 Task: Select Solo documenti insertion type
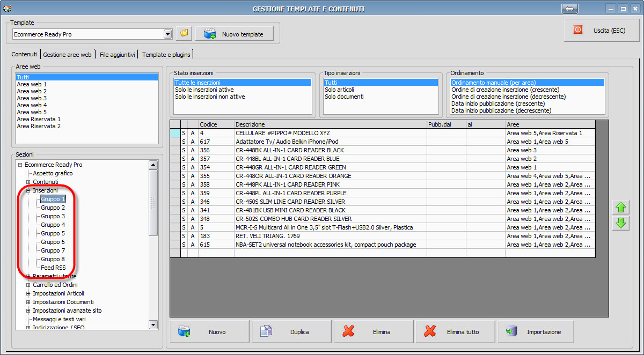click(x=380, y=97)
